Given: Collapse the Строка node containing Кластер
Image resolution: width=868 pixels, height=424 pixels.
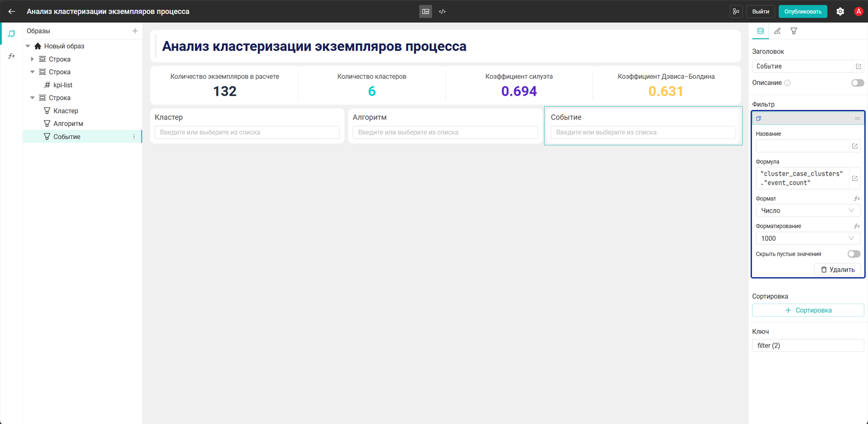Looking at the screenshot, I should tap(32, 98).
